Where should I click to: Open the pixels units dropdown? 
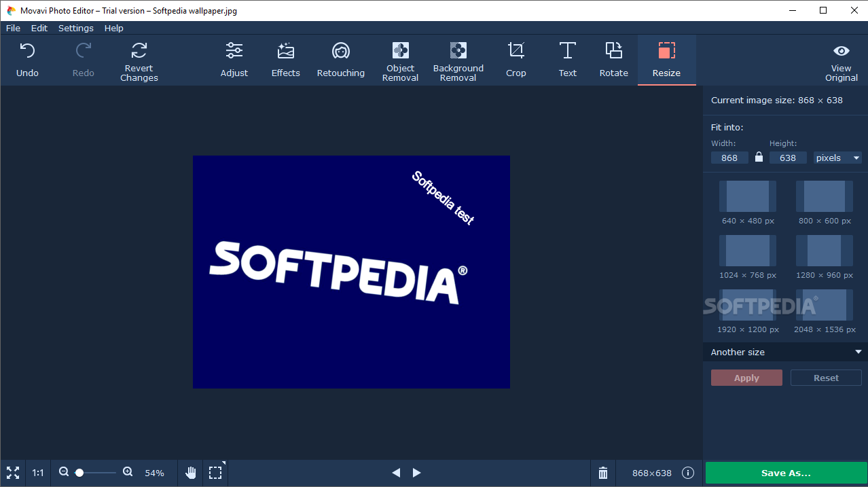(x=838, y=158)
